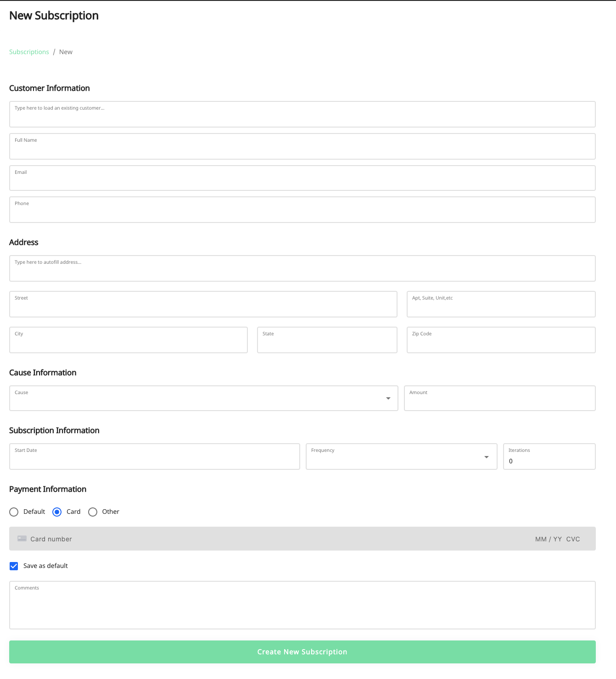
Task: Click the Street input field
Action: [203, 304]
